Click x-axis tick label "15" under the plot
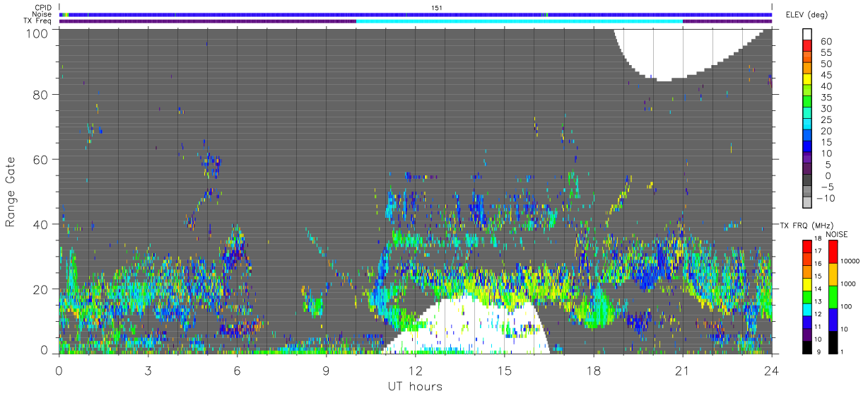The image size is (868, 401). coord(504,371)
